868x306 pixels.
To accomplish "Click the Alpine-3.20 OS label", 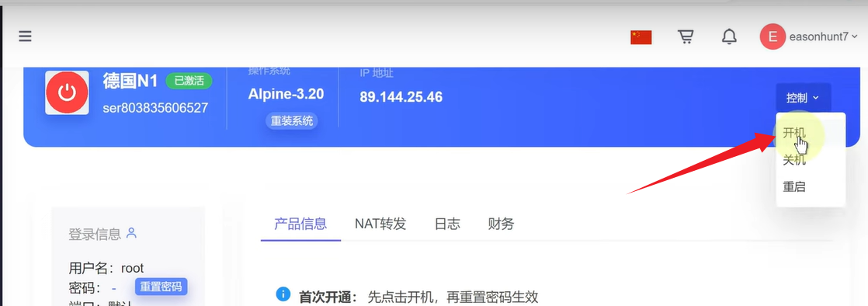I will click(286, 93).
